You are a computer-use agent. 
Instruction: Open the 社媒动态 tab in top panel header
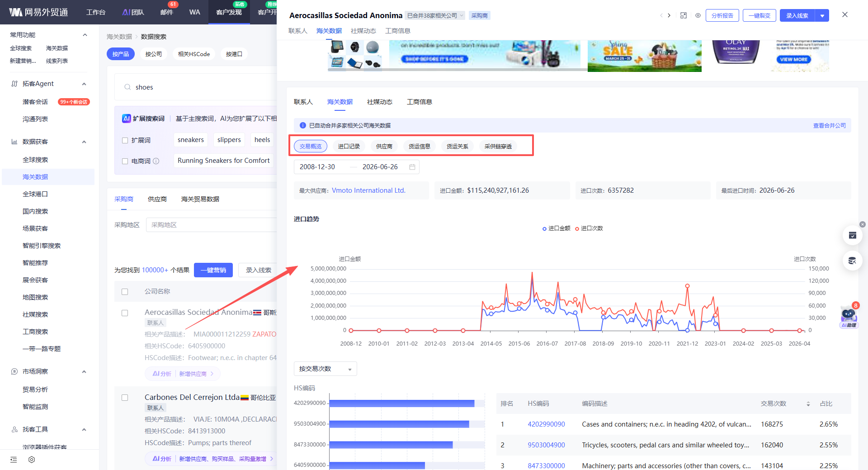coord(363,31)
